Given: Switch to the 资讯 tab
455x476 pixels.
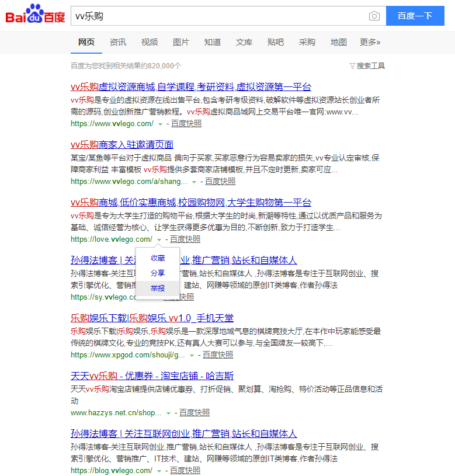Looking at the screenshot, I should [x=118, y=42].
